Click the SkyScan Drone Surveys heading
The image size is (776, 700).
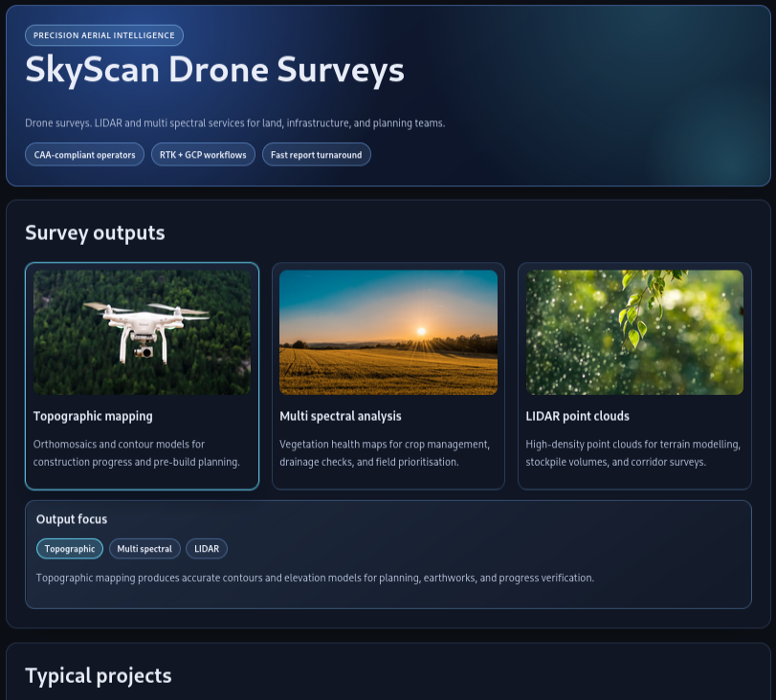coord(214,70)
